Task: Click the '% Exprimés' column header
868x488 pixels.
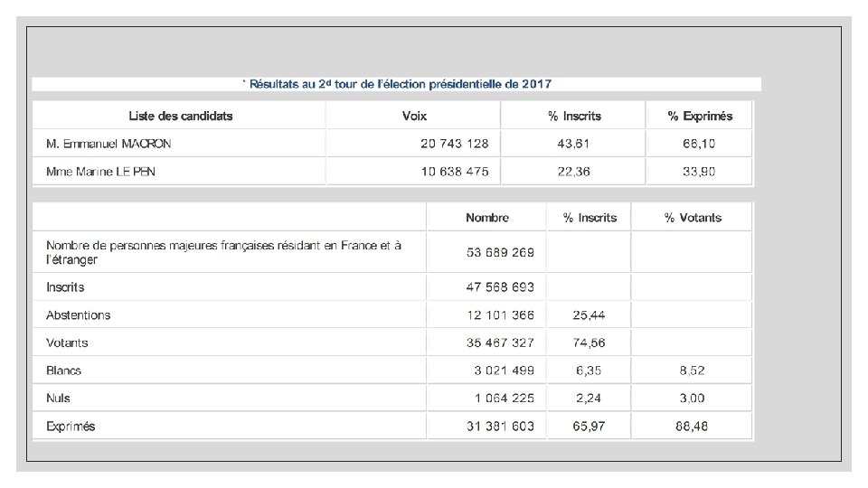Action: pos(700,116)
